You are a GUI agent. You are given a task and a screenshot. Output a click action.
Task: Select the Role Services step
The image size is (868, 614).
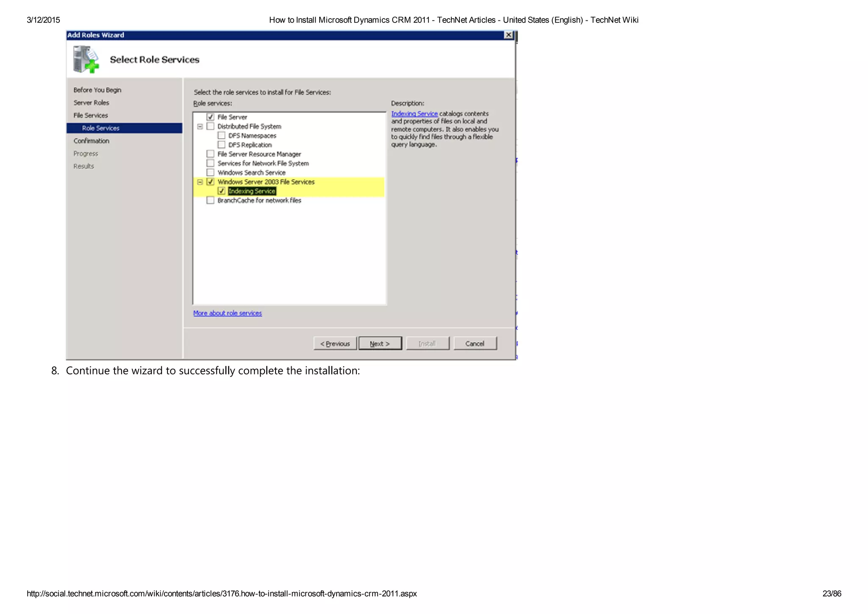[124, 128]
